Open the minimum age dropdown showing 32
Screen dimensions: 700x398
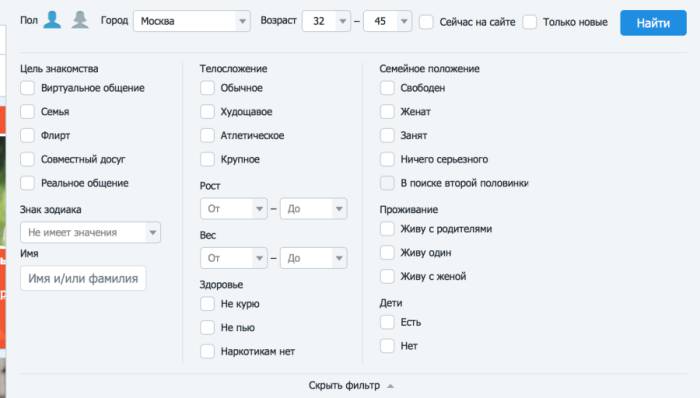(x=326, y=21)
